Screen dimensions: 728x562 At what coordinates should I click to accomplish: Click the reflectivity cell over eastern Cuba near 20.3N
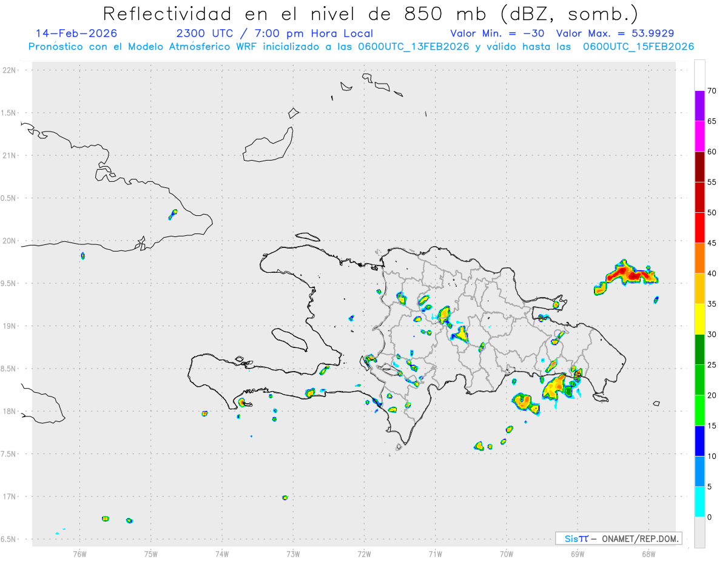[x=173, y=214]
